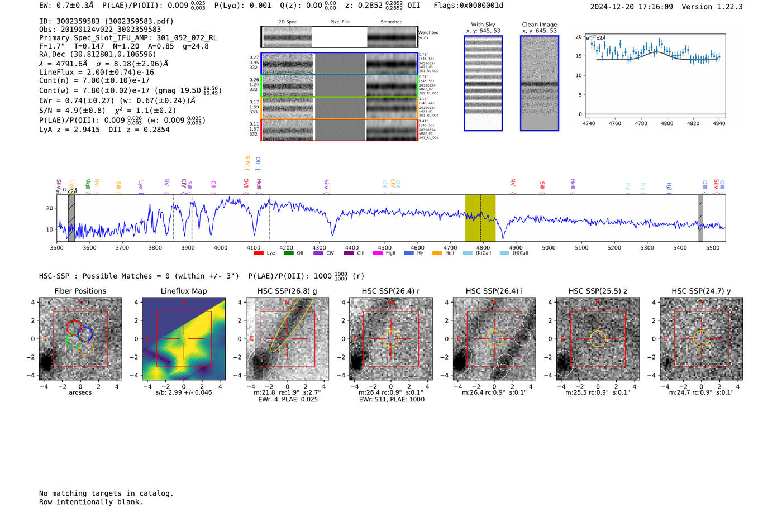Click the gray hatched region near 3550Å
782x532 pixels.
point(71,218)
